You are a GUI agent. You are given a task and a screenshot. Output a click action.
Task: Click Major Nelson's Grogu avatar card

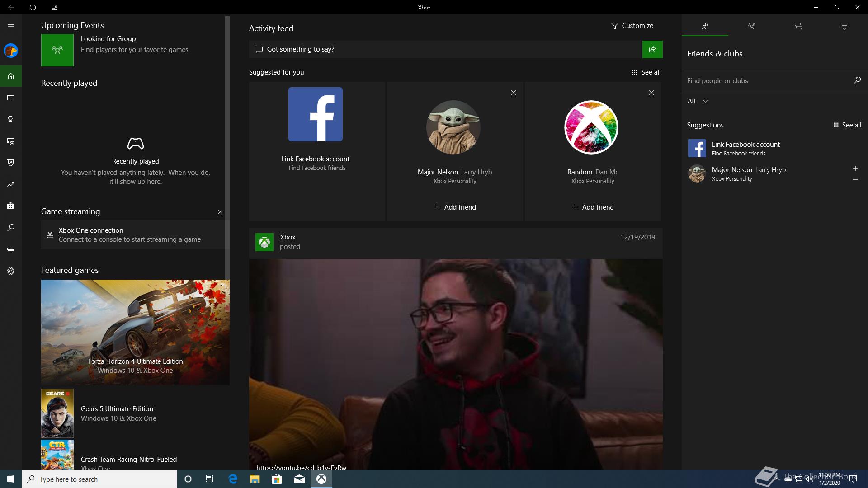click(x=453, y=127)
